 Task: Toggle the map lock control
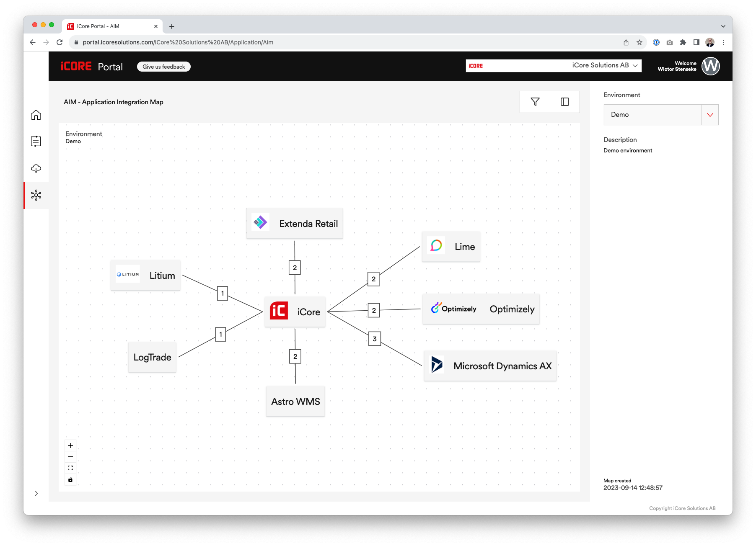pos(70,479)
